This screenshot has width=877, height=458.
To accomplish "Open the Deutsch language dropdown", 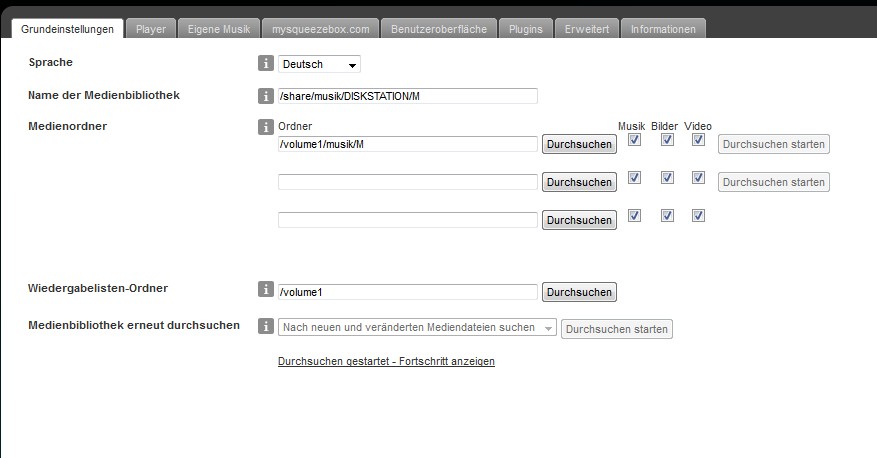I will [x=319, y=64].
